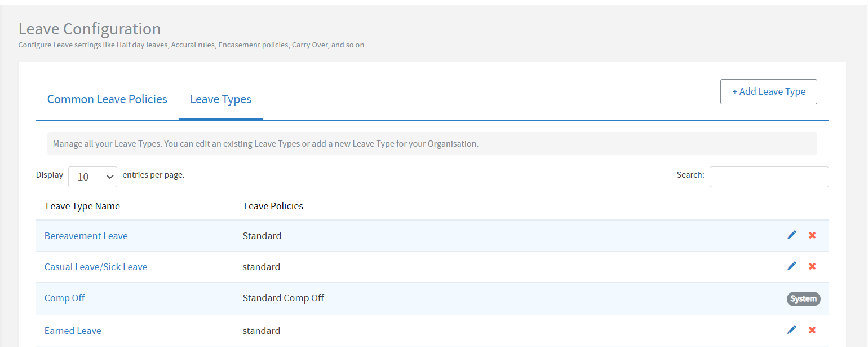This screenshot has width=868, height=347.
Task: Select the Leave Types tab
Action: [220, 99]
